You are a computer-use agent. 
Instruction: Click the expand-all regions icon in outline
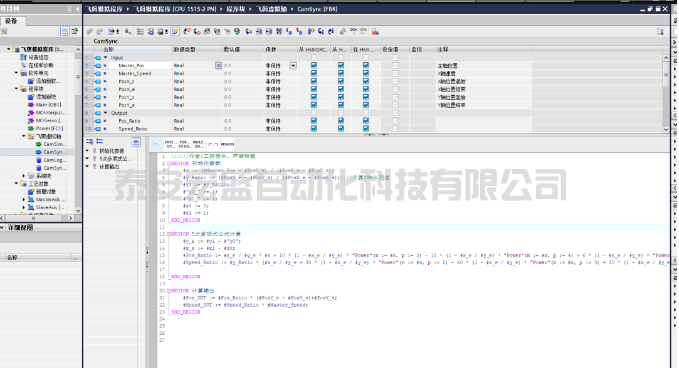89,142
